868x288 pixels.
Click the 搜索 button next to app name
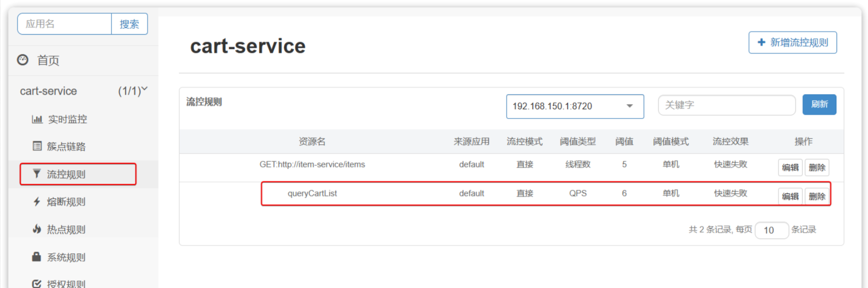click(129, 24)
